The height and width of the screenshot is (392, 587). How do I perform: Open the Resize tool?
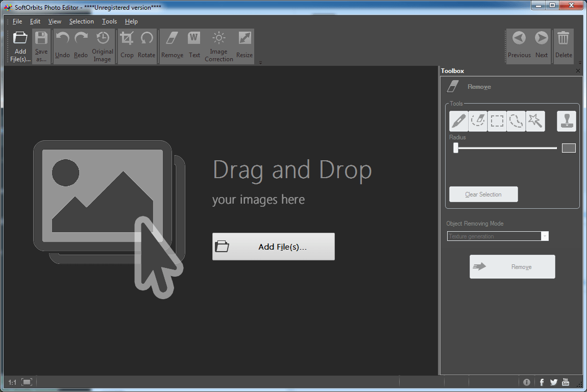(x=244, y=45)
